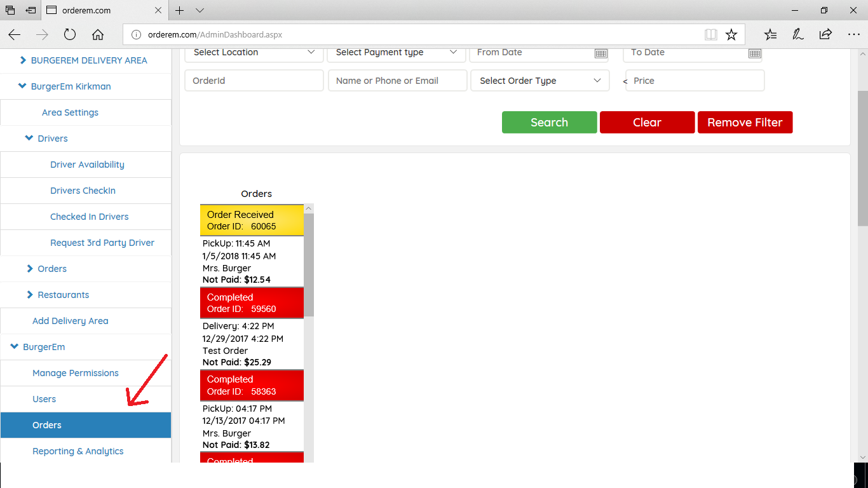Open the To Date calendar icon
The width and height of the screenshot is (868, 488).
tap(754, 53)
